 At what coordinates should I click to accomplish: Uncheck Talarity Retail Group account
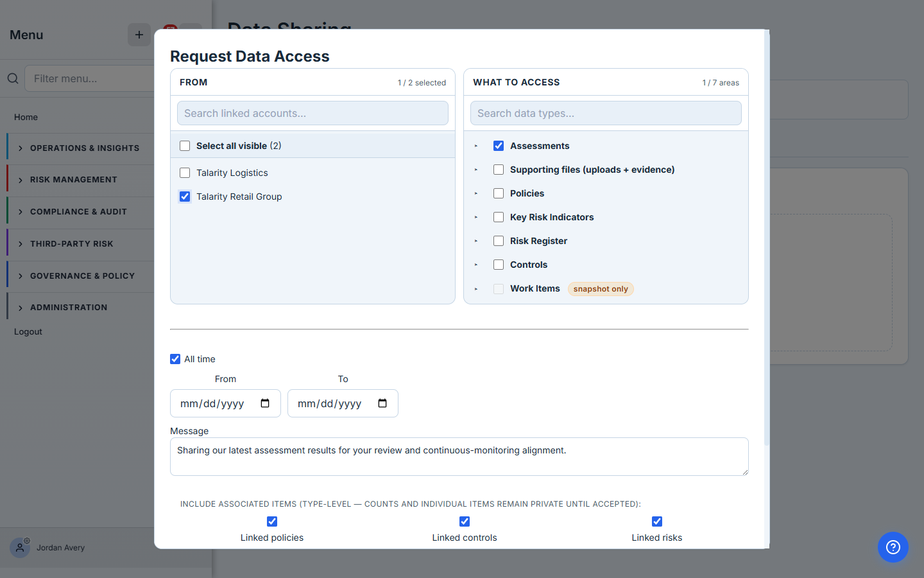tap(185, 197)
